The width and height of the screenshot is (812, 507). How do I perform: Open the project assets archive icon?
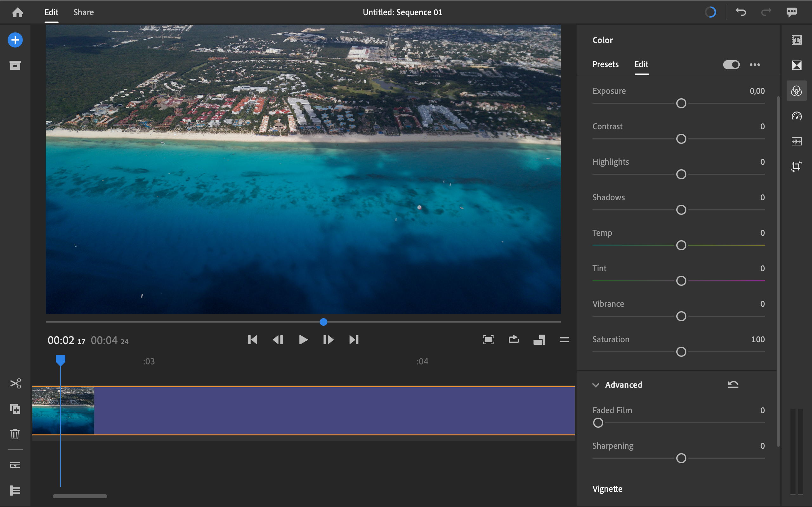(x=15, y=65)
